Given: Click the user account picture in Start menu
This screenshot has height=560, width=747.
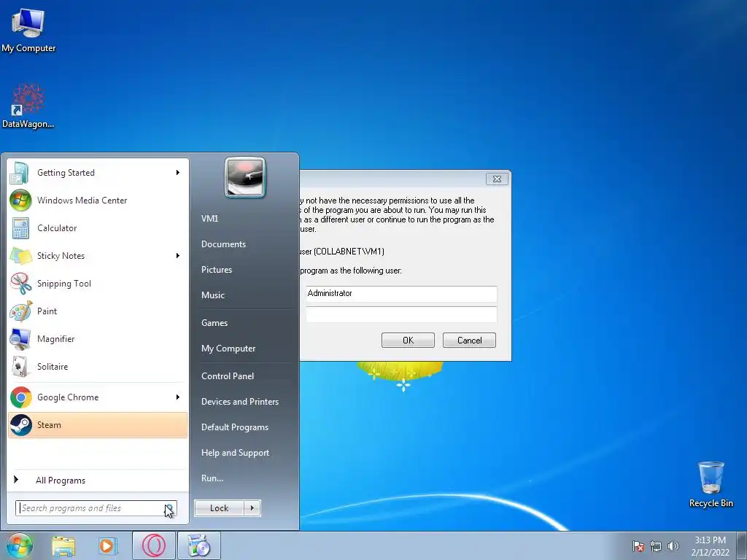Looking at the screenshot, I should pos(245,177).
